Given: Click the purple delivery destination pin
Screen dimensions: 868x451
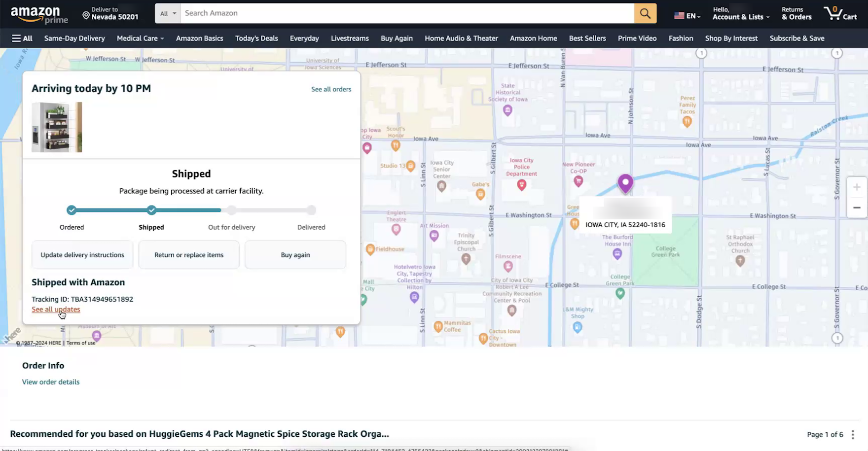Looking at the screenshot, I should [x=625, y=184].
